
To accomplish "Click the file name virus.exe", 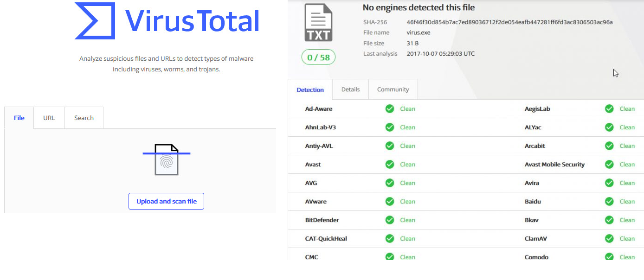I will click(x=419, y=32).
